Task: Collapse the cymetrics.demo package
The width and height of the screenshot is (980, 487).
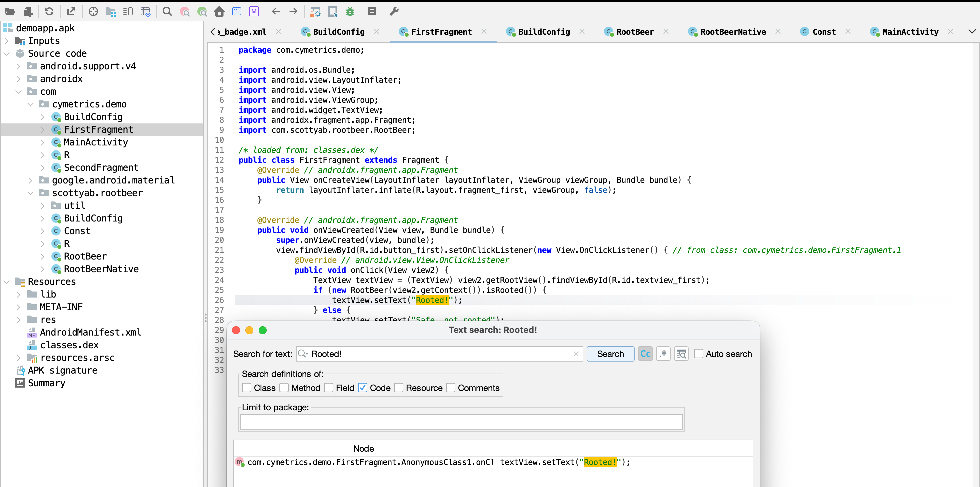Action: (31, 104)
